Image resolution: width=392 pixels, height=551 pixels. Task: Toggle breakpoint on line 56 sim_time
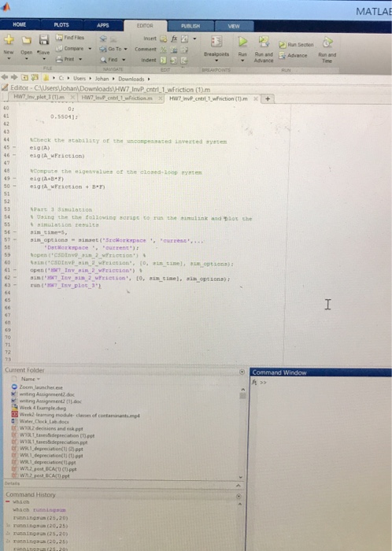(x=15, y=232)
